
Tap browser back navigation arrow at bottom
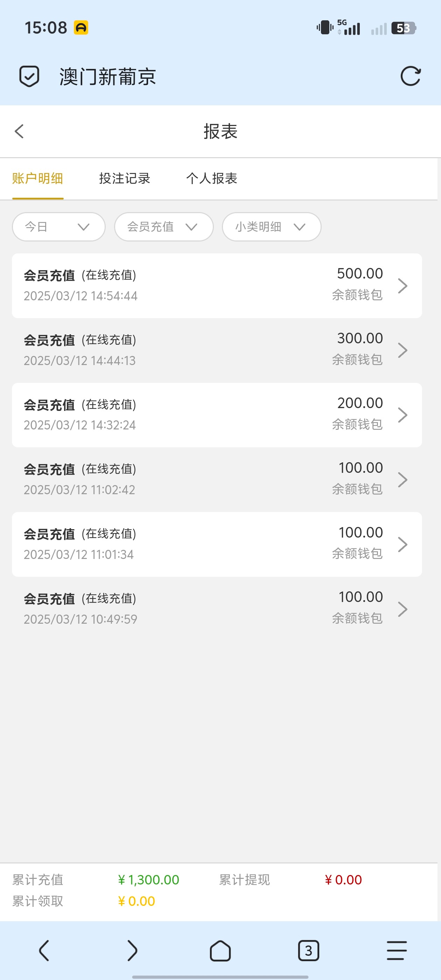tap(44, 950)
